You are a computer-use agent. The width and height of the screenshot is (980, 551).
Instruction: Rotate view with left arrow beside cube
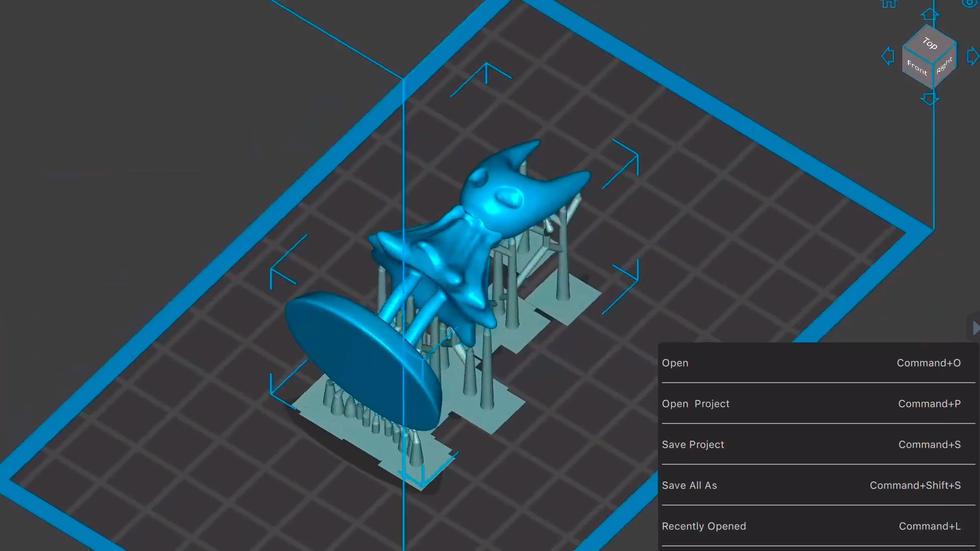(888, 56)
